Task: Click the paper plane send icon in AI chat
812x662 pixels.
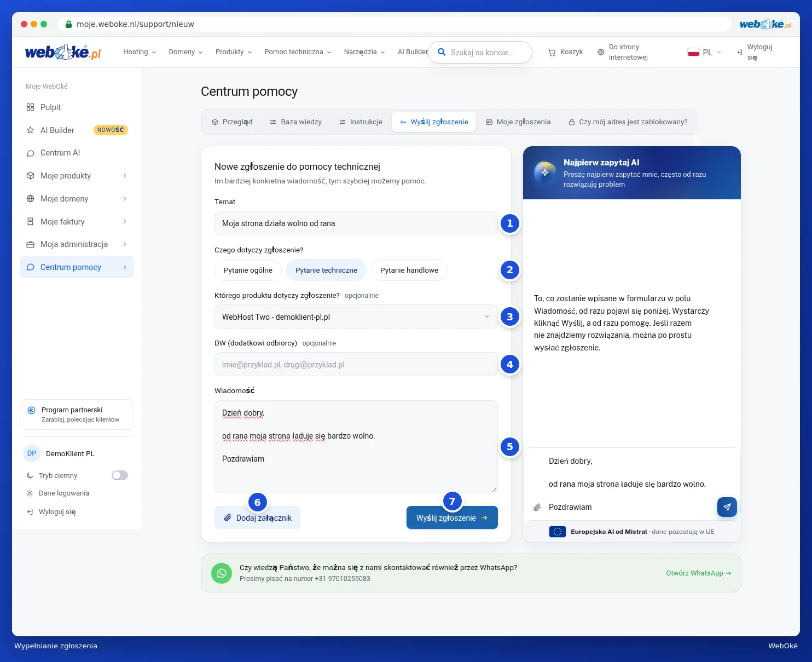Action: click(727, 507)
